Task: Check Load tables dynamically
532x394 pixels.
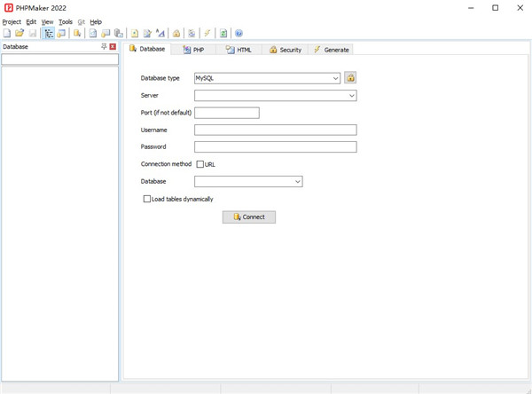Action: point(147,199)
